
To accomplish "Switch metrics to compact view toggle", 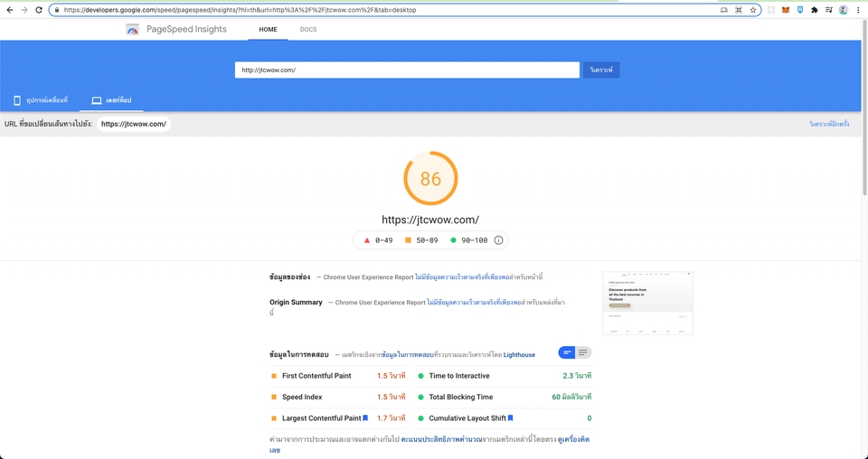I will 567,352.
